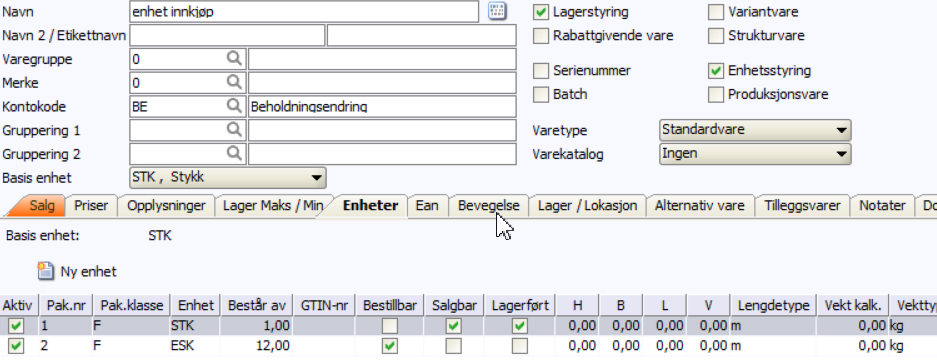The width and height of the screenshot is (937, 363).
Task: Click the Etikettnavn input field
Action: tap(422, 35)
